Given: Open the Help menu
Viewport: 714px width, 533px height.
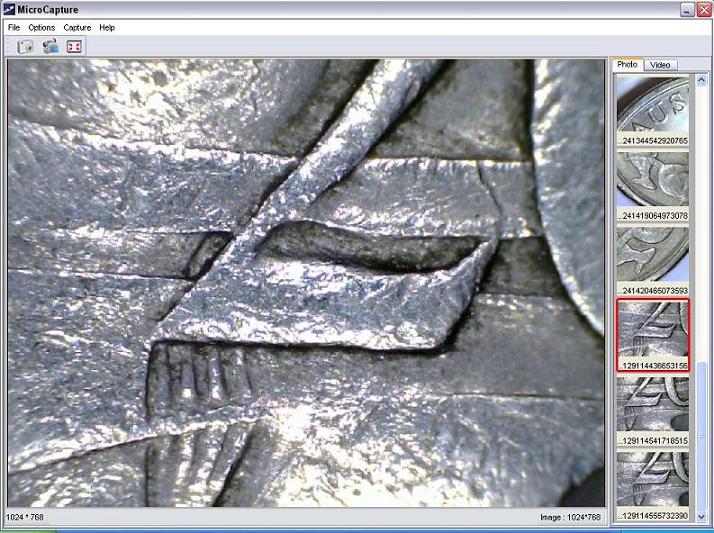Looking at the screenshot, I should pos(107,28).
